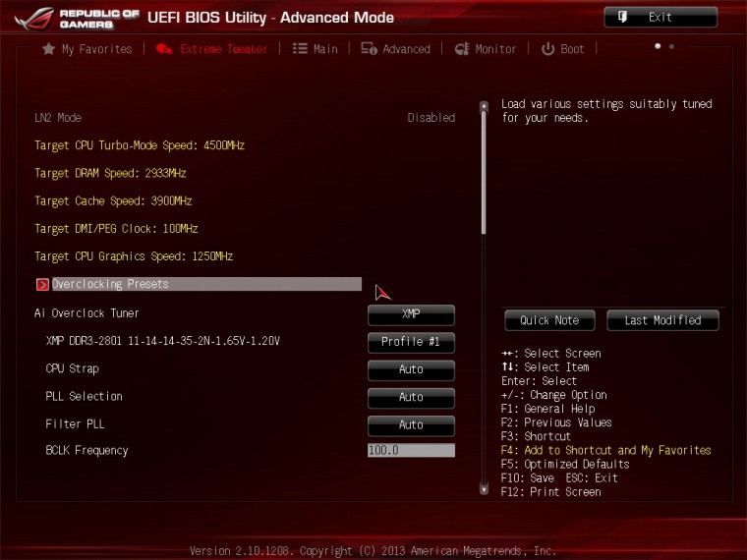The image size is (747, 560).
Task: Open the XMP Profile #1 dropdown
Action: [411, 342]
